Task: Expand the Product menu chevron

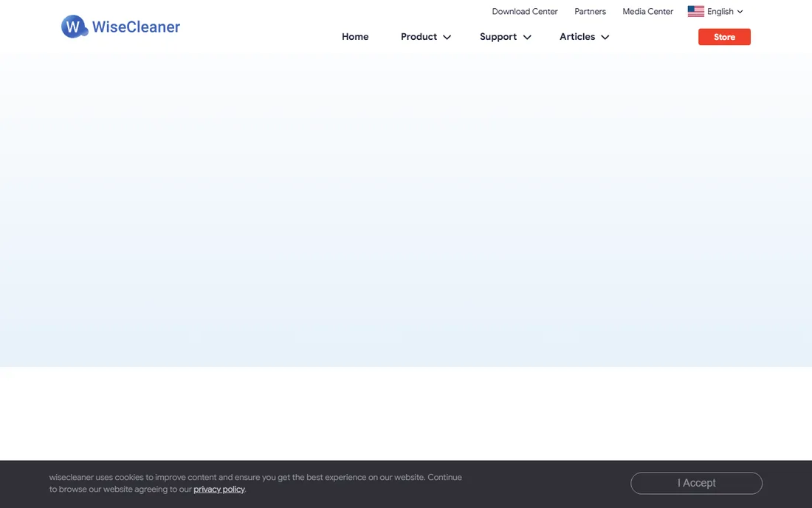Action: pyautogui.click(x=447, y=37)
